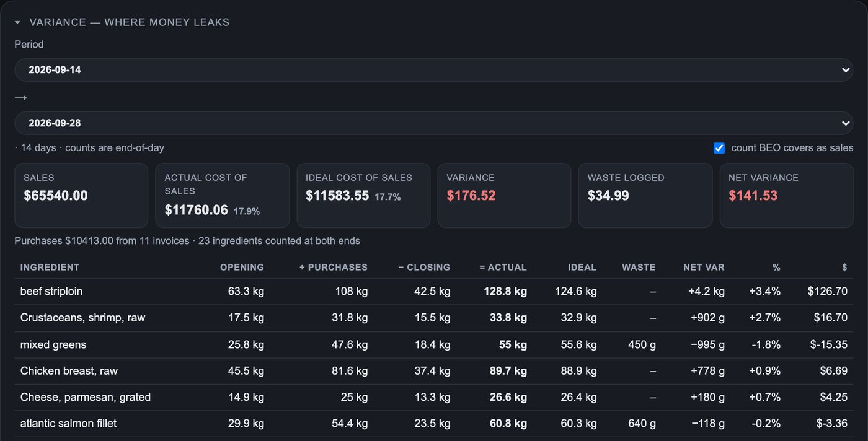Image resolution: width=868 pixels, height=441 pixels.
Task: Click salmon waste value 640 g
Action: click(x=642, y=424)
